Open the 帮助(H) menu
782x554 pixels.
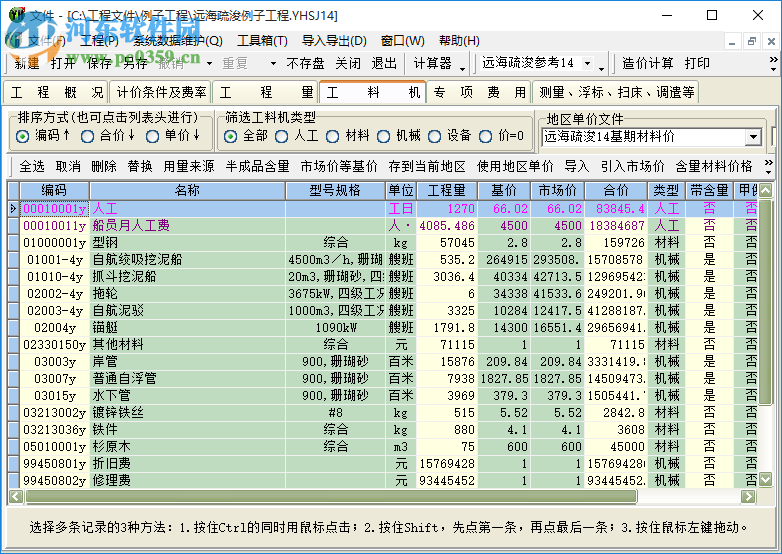(459, 40)
